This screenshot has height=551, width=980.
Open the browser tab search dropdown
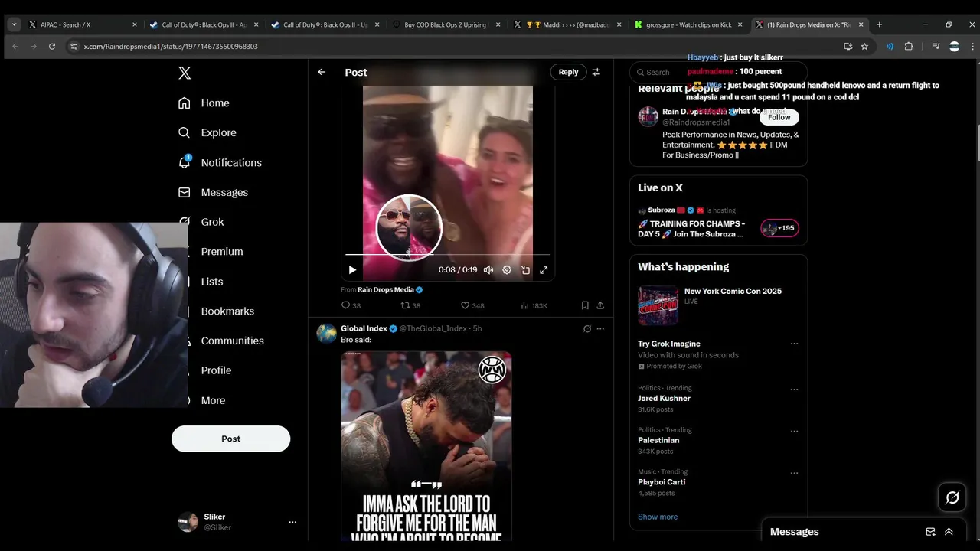[14, 24]
